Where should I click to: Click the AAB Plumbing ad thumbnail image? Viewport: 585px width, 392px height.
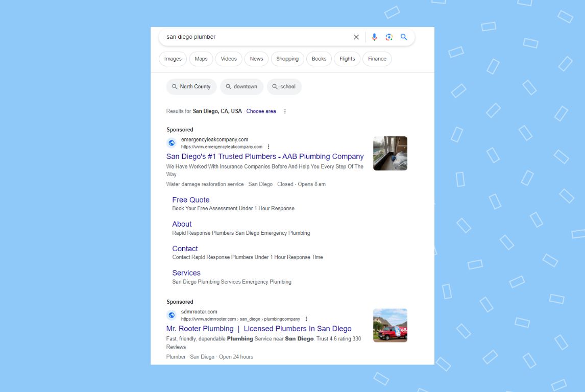[x=390, y=153]
